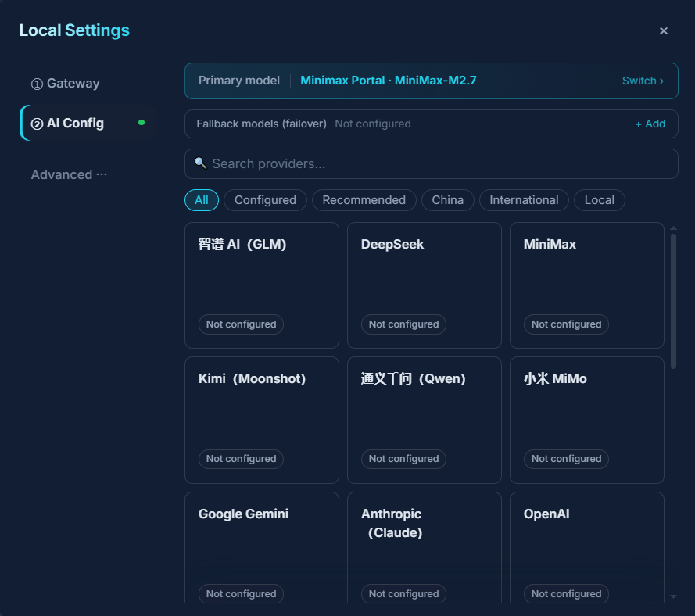The width and height of the screenshot is (695, 616).
Task: Choose the "China" providers filter
Action: coord(447,200)
